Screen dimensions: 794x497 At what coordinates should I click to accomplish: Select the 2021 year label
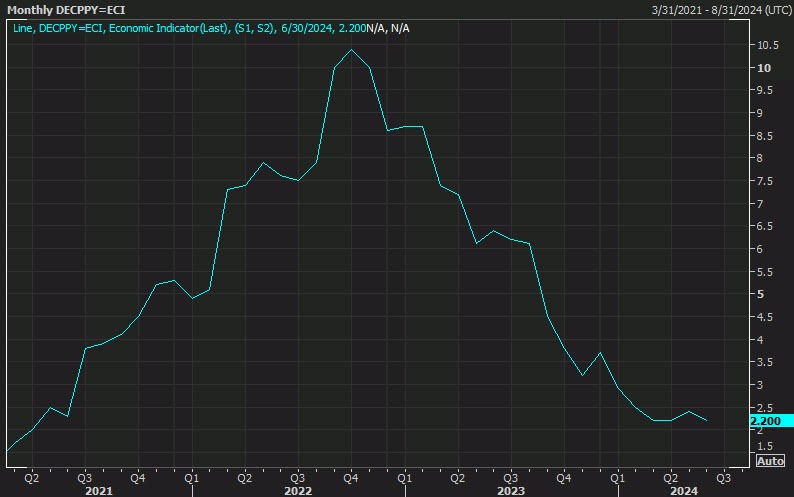(x=98, y=491)
